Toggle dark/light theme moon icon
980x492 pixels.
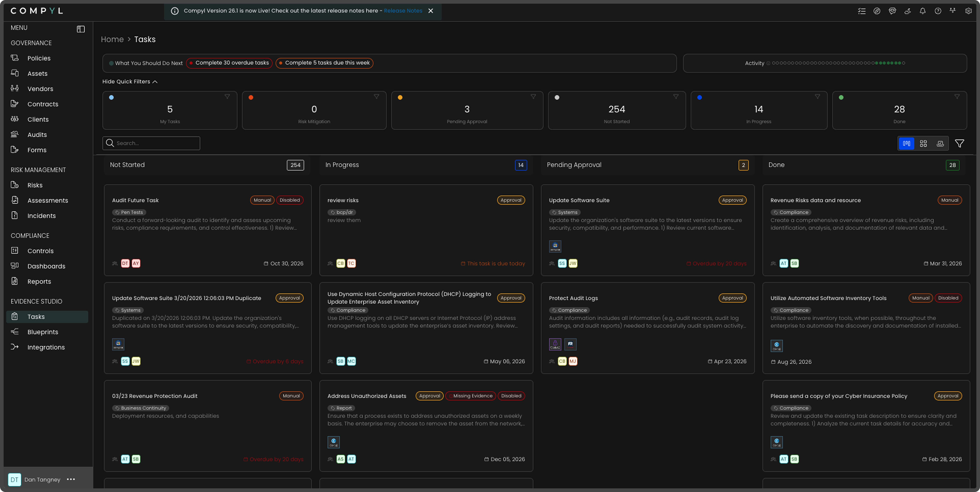click(x=907, y=11)
